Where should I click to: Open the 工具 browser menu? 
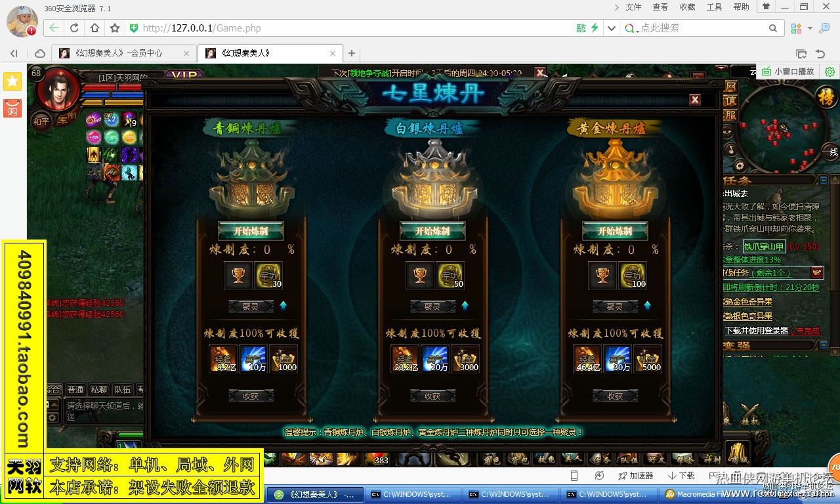(x=714, y=7)
